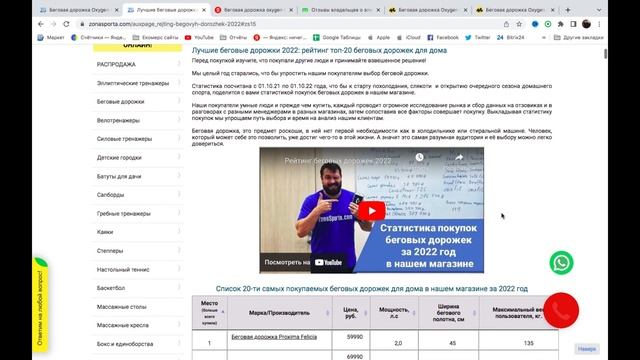
Task: Click the address bar URL field
Action: click(286, 24)
